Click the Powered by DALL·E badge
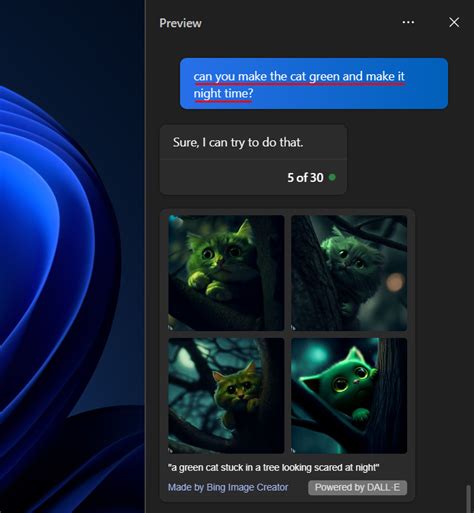This screenshot has height=513, width=474. coord(357,488)
